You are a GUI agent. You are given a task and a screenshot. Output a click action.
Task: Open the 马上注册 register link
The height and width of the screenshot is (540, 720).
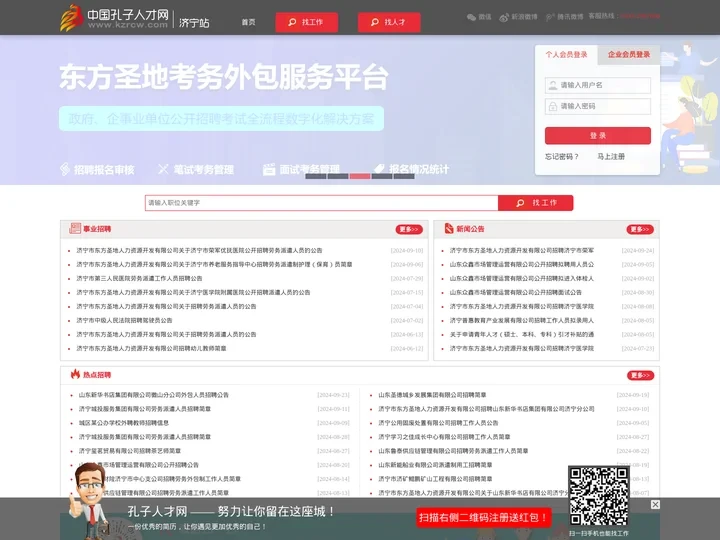611,157
